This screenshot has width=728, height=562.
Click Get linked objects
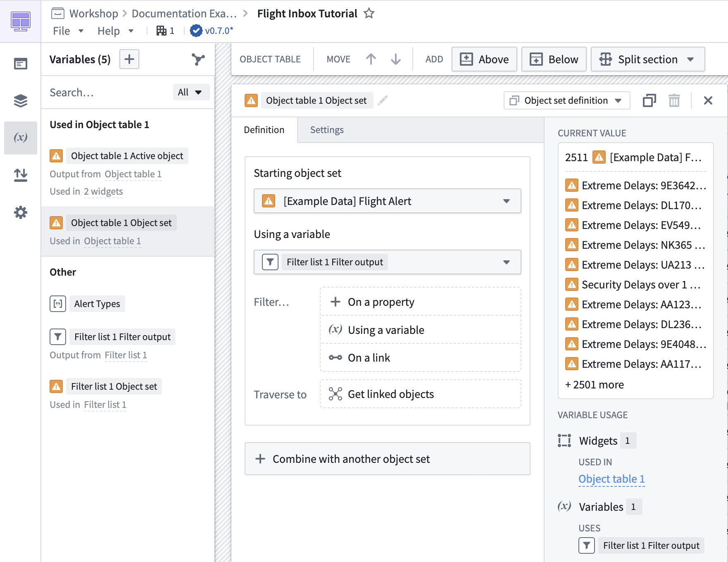click(x=420, y=394)
